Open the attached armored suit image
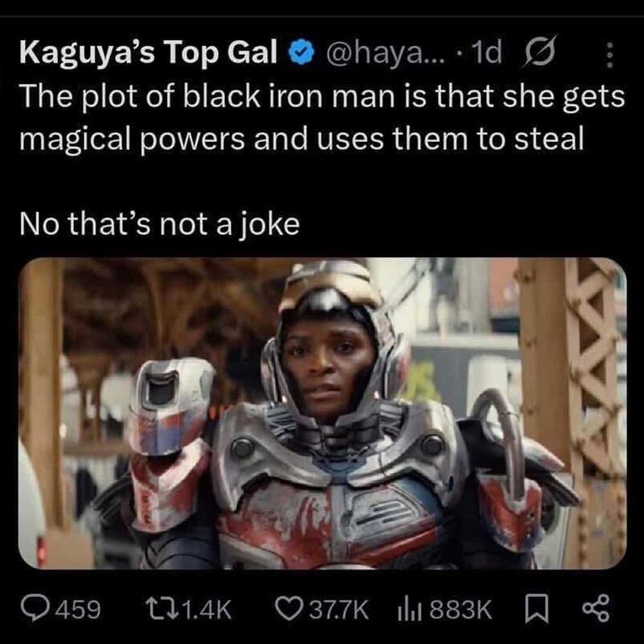 point(322,412)
